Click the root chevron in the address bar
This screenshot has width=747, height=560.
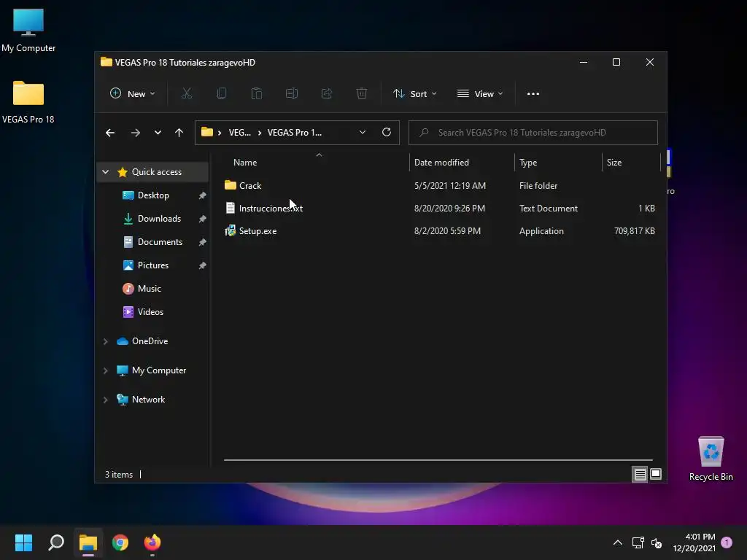[x=220, y=133]
